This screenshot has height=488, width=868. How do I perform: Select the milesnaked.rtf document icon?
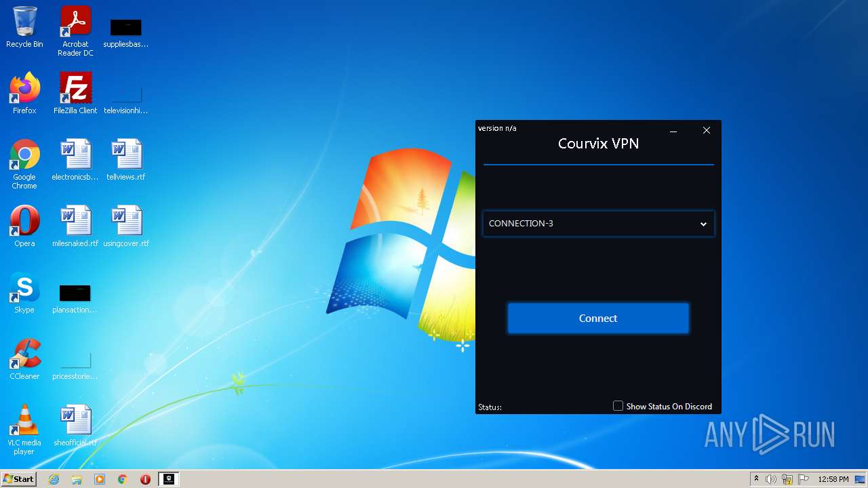point(75,226)
